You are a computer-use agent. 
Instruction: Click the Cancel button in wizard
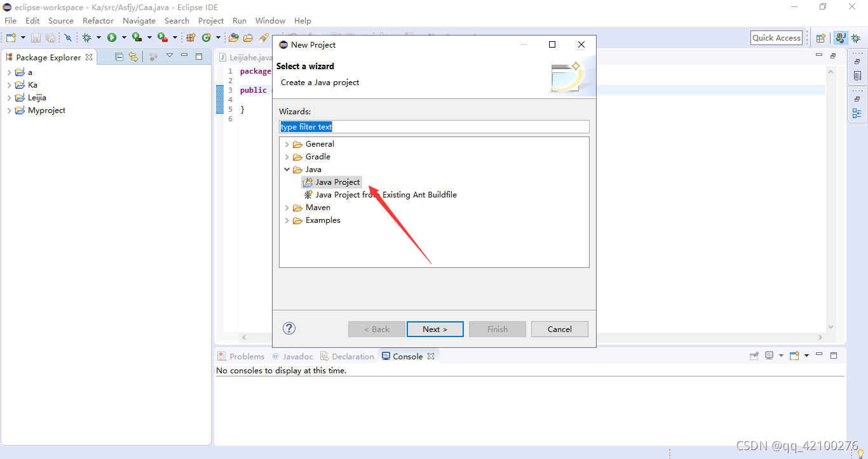click(x=559, y=329)
